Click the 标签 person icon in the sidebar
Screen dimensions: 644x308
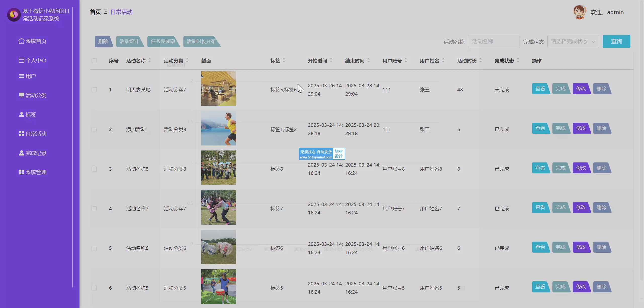point(21,114)
